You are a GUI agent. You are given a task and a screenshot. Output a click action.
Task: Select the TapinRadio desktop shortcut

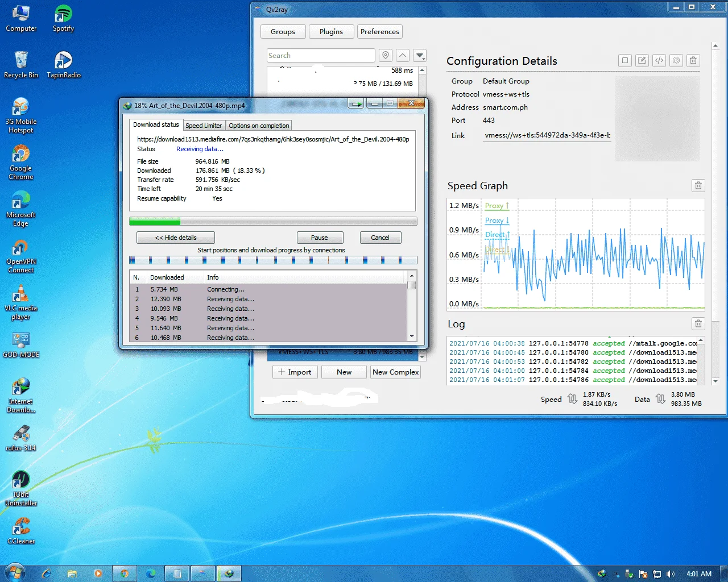pyautogui.click(x=63, y=65)
